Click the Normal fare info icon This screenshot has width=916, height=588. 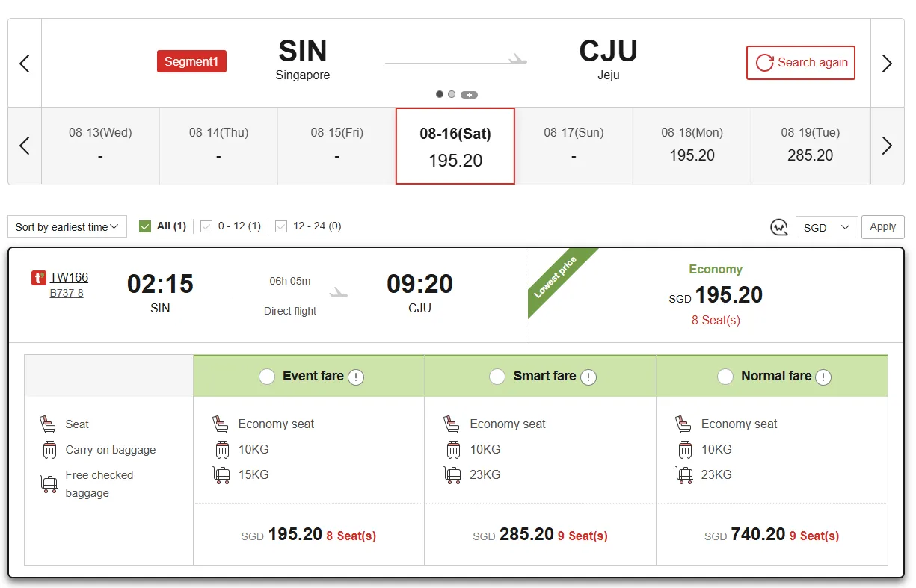pos(823,377)
